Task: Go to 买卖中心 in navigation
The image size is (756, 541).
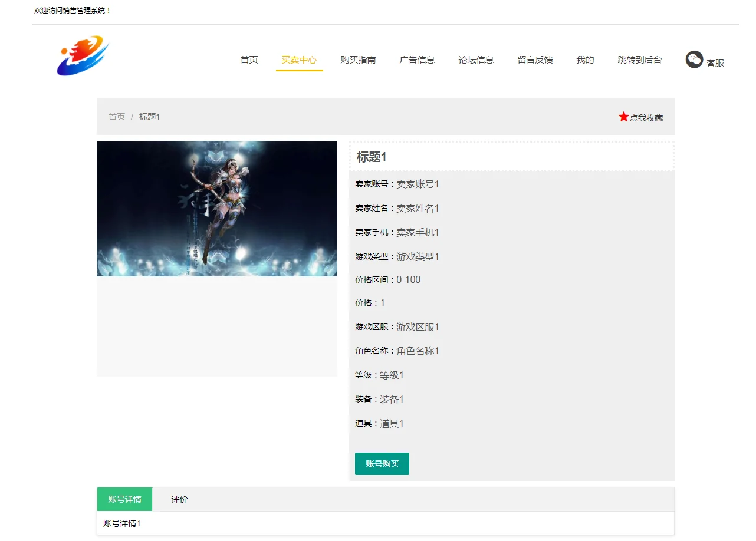Action: [299, 60]
